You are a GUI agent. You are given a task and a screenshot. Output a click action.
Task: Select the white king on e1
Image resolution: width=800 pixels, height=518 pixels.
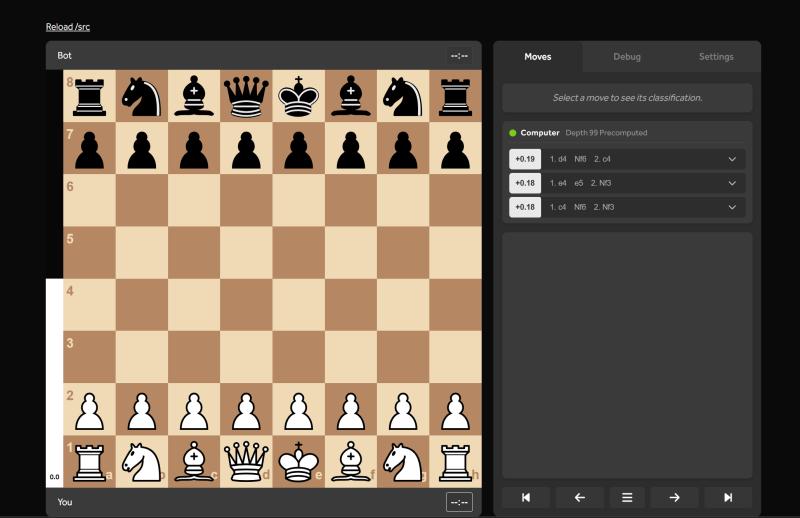[298, 461]
